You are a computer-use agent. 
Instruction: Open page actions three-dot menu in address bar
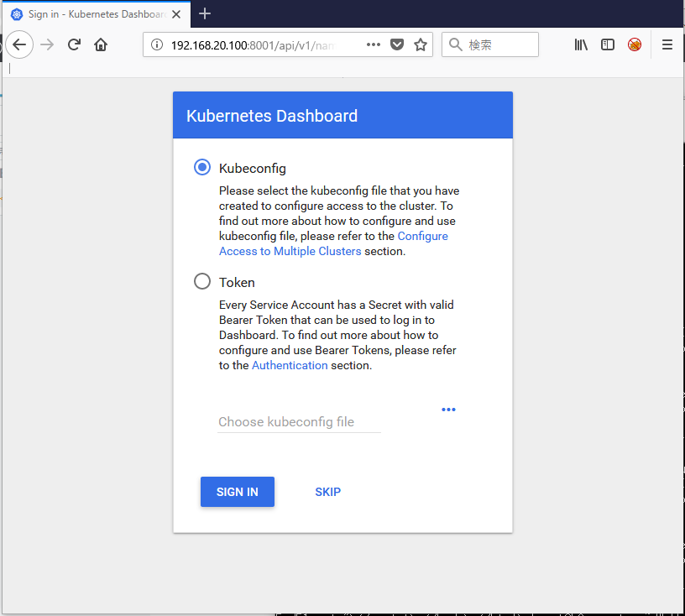[x=373, y=44]
